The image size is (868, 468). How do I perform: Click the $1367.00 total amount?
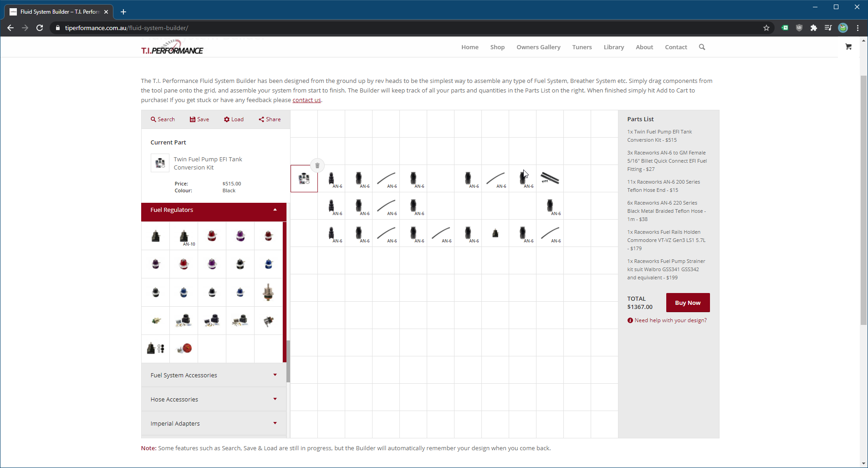tap(639, 307)
